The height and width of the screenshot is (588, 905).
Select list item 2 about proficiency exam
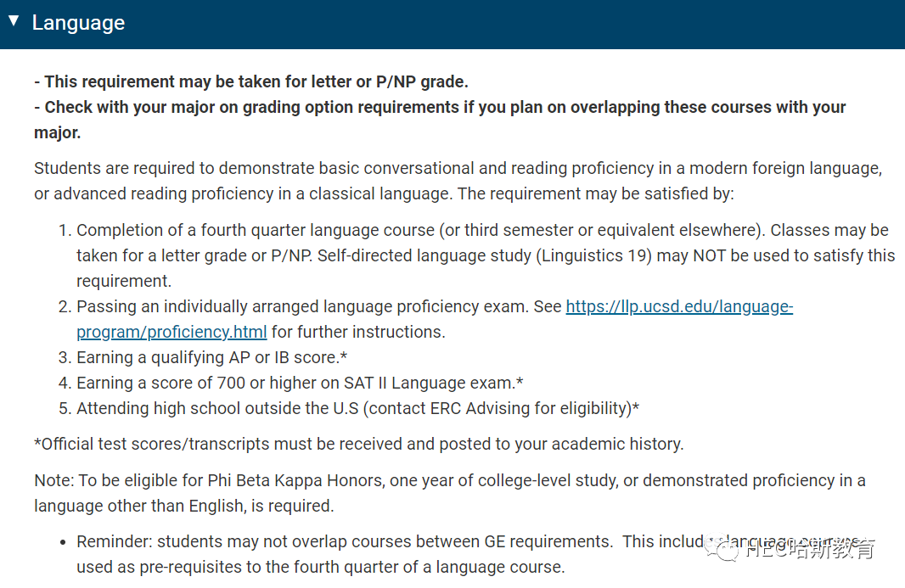425,319
